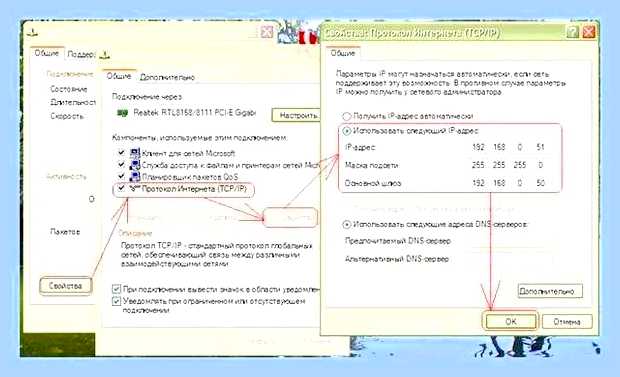This screenshot has width=620, height=377.
Task: Click the Основной шлюз field
Action: point(509,183)
